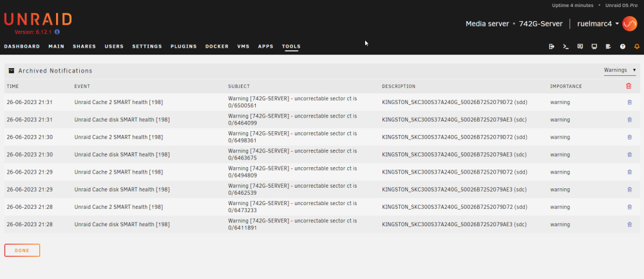Click the subject ending 0/6464099

[292, 120]
